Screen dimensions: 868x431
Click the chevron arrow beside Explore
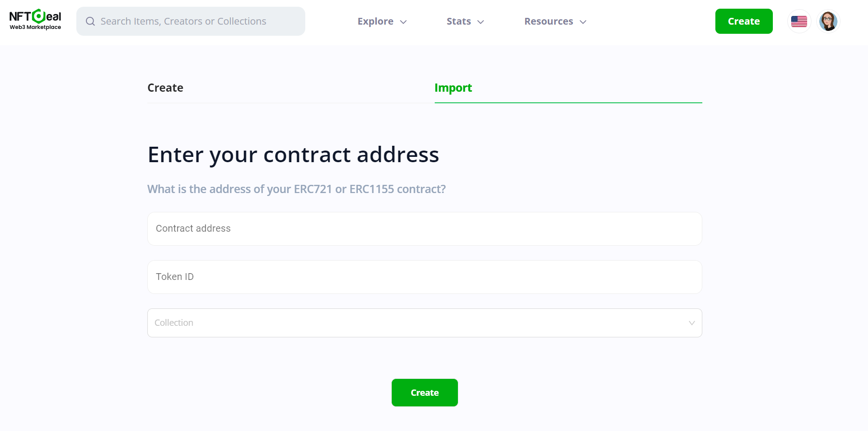(x=403, y=22)
